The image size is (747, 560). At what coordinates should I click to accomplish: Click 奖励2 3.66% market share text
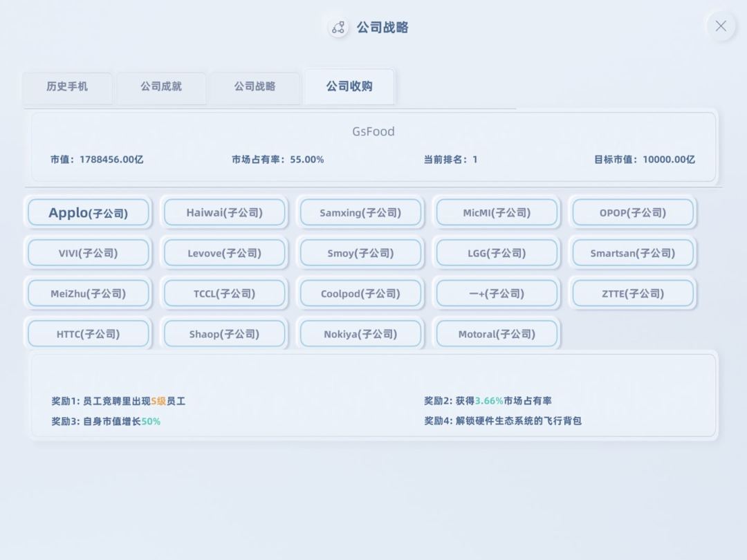point(488,401)
